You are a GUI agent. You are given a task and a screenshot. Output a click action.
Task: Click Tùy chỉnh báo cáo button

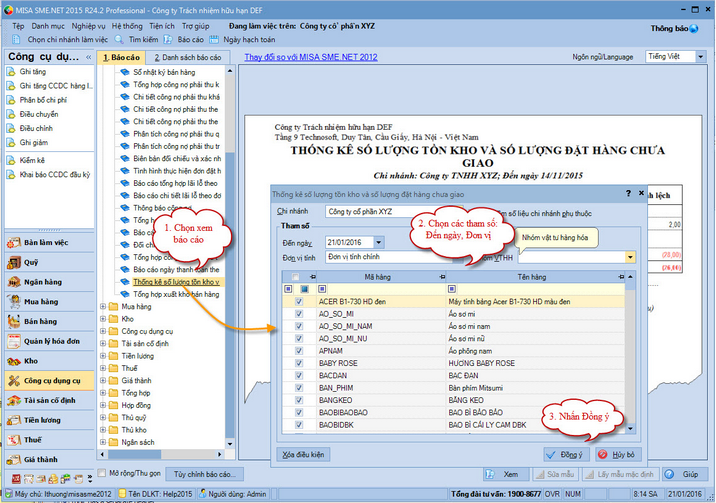(x=205, y=474)
